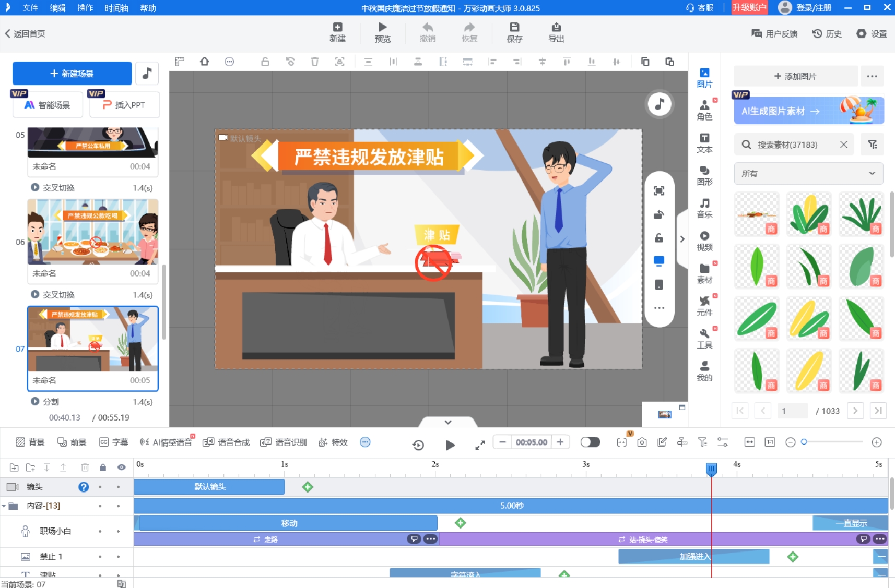Viewport: 895px width, 588px height.
Task: Toggle the eye visibility icon in timeline header
Action: coord(121,467)
